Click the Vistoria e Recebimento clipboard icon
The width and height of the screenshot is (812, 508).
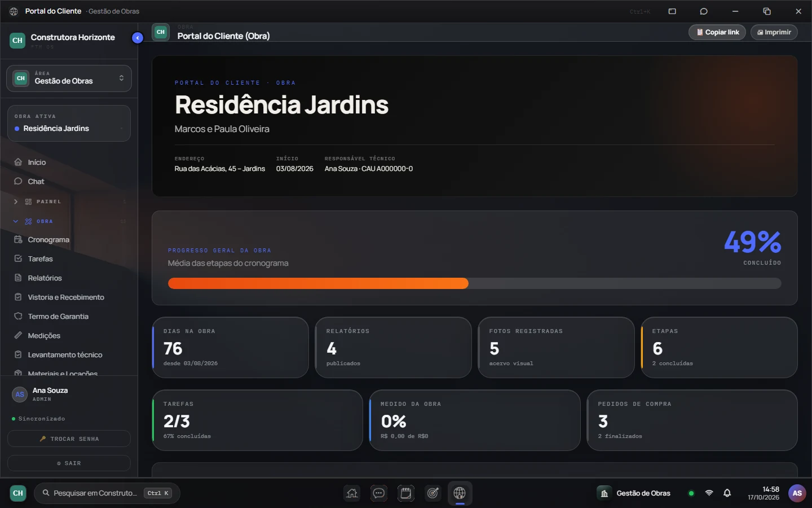(x=18, y=297)
